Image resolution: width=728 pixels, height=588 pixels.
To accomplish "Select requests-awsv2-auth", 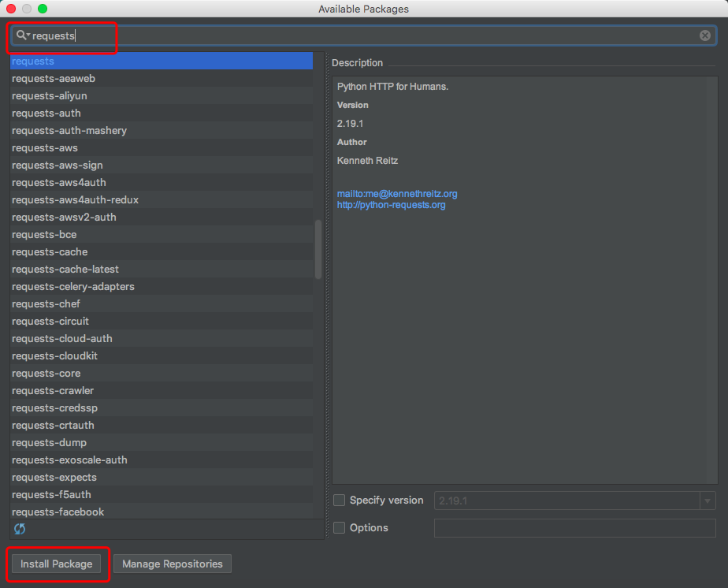I will point(161,217).
